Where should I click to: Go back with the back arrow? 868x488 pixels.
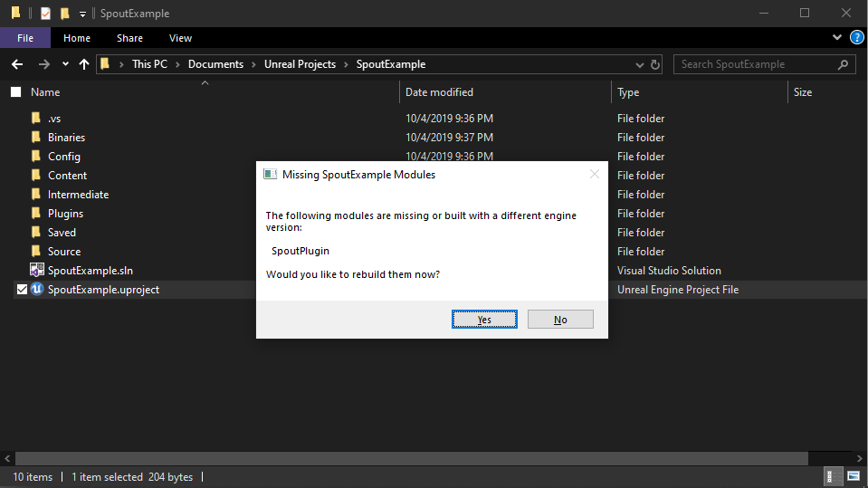tap(17, 64)
